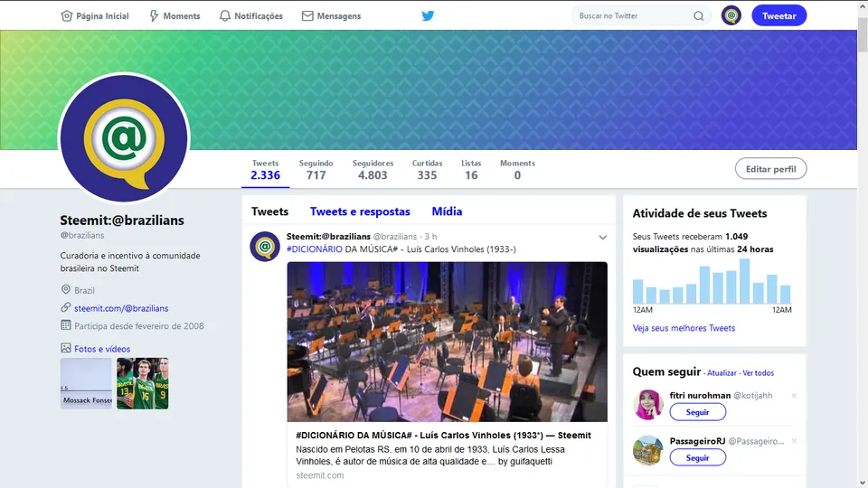The image size is (868, 488).
Task: Open Listas 16 stat
Action: (471, 170)
